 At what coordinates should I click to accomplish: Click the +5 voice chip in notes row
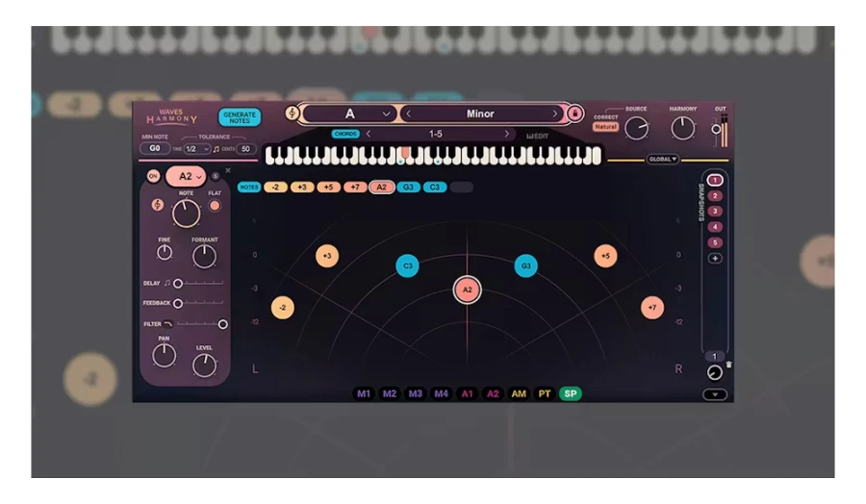[x=328, y=188]
